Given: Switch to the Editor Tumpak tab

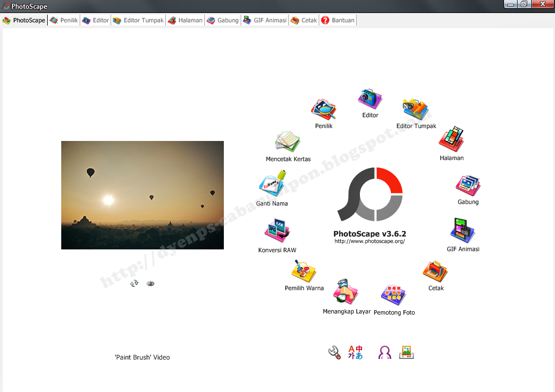Looking at the screenshot, I should [138, 20].
